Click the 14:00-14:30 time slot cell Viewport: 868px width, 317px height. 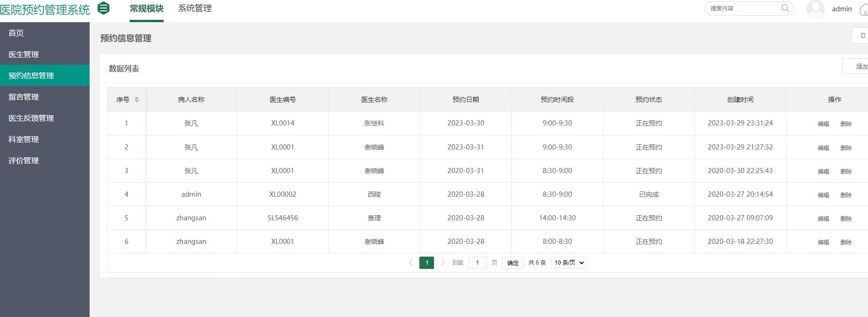(557, 218)
